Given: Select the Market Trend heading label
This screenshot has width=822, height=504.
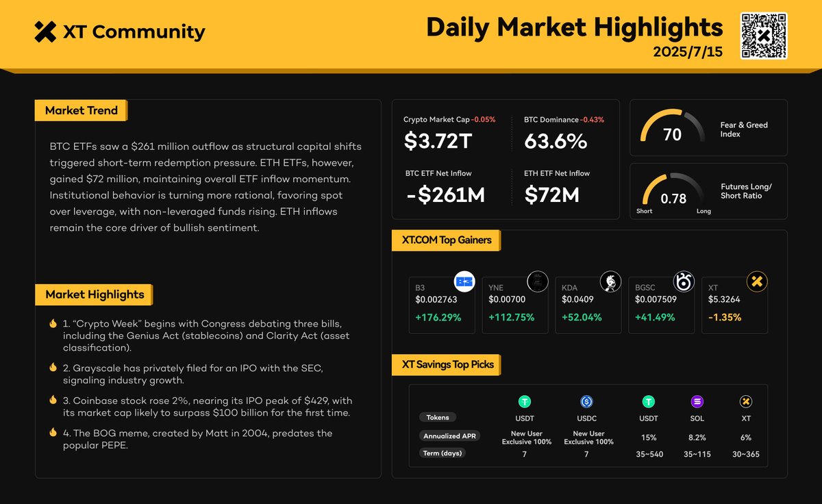Looking at the screenshot, I should 81,110.
